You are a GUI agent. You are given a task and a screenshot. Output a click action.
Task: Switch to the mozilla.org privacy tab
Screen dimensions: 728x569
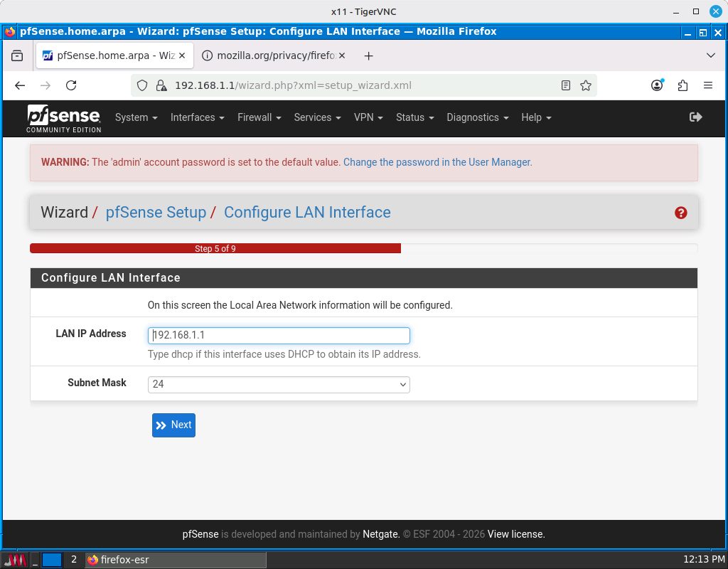274,55
